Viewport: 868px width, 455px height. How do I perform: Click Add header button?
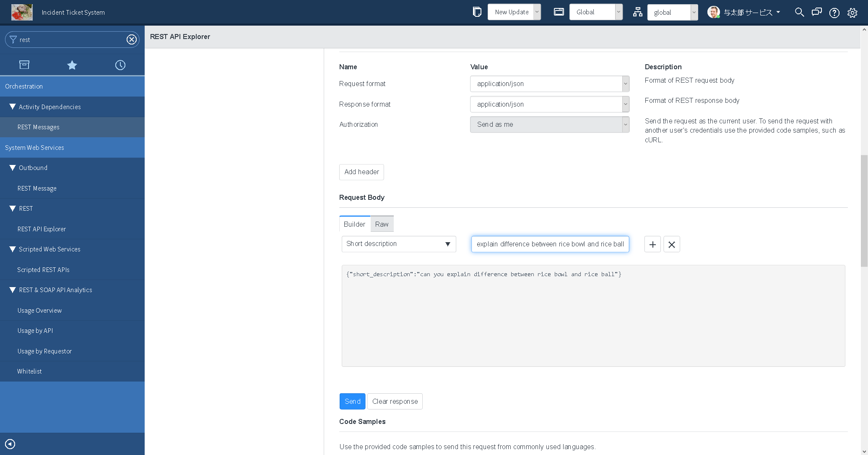361,172
